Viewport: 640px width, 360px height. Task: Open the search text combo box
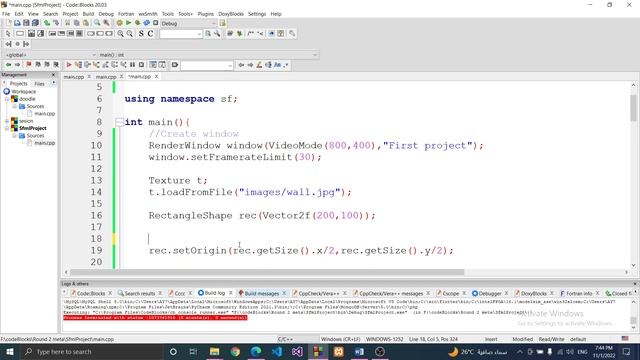pos(181,34)
